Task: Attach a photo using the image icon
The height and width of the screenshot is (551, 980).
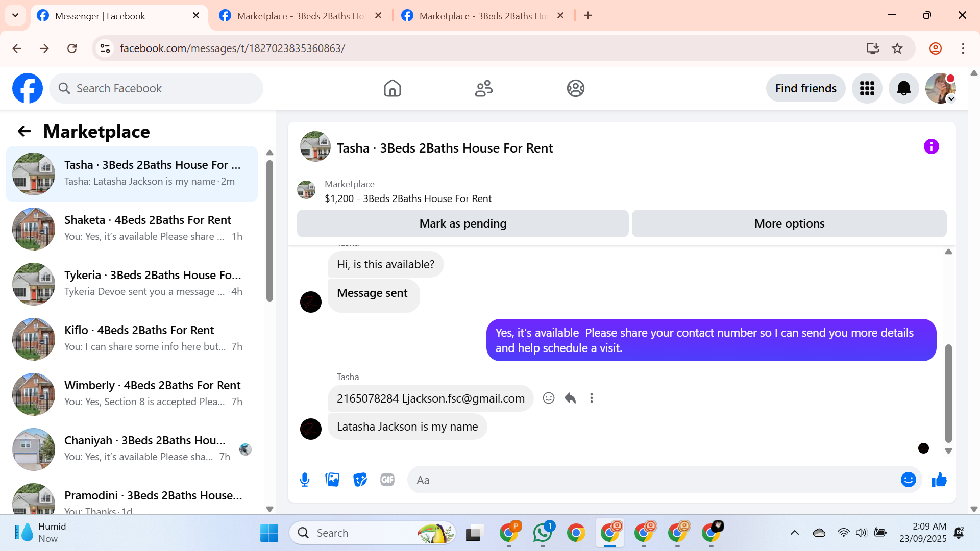Action: (x=332, y=480)
